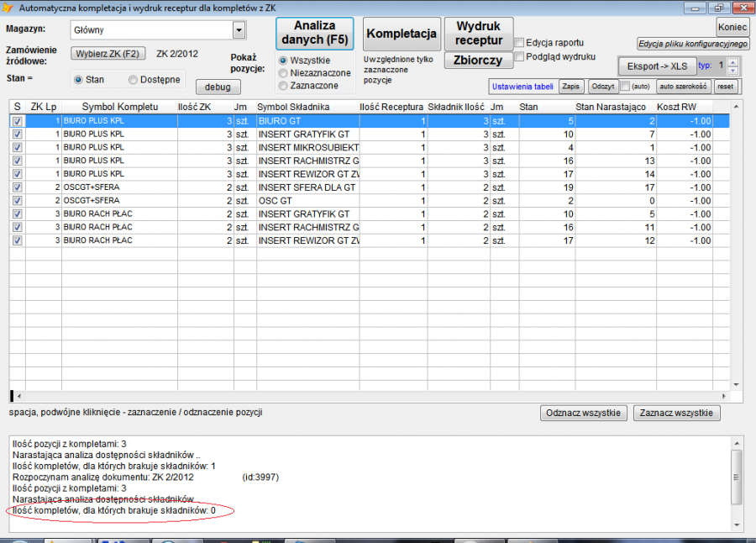Click the log panel's scroll up arrow
The image size is (756, 543).
pyautogui.click(x=736, y=443)
